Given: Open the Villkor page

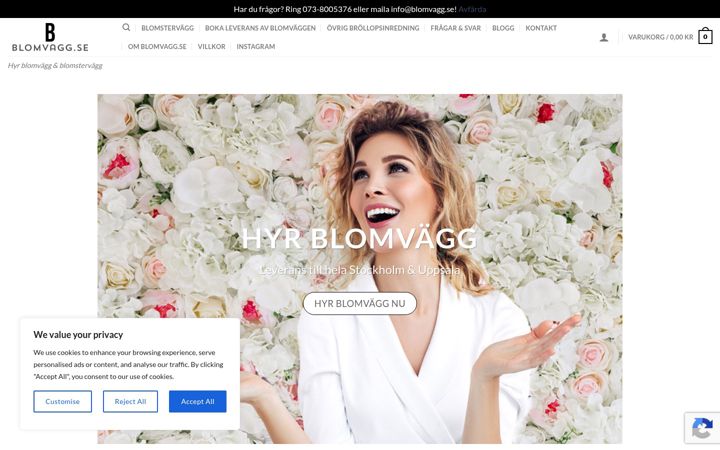Looking at the screenshot, I should (x=212, y=46).
